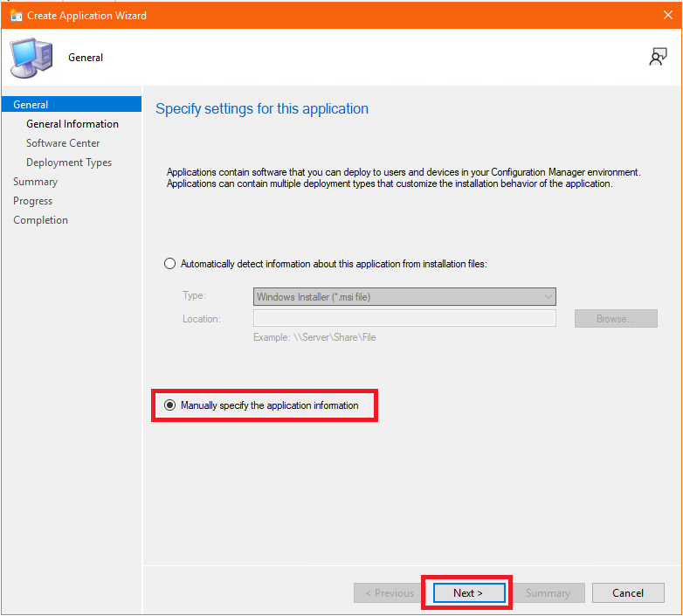Click the feedback person icon at top right
The width and height of the screenshot is (683, 616).
658,58
